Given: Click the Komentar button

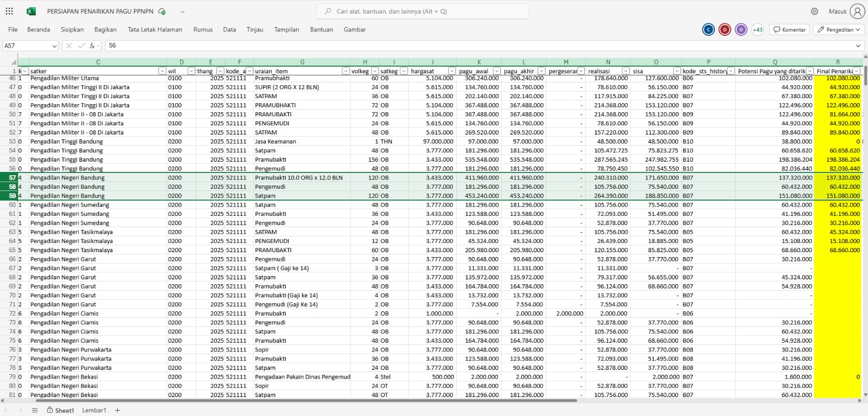Looking at the screenshot, I should pos(789,30).
